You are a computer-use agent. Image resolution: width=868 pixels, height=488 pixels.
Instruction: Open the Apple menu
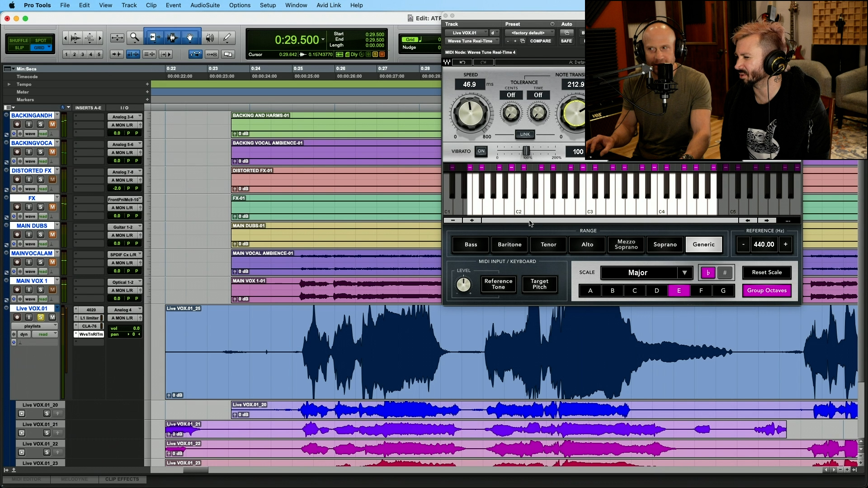tap(12, 5)
